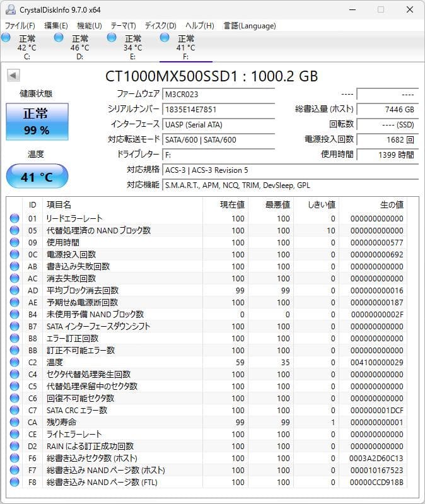425x504 pixels.
Task: Click status orb of row 09 使用時間
Action: (15, 242)
